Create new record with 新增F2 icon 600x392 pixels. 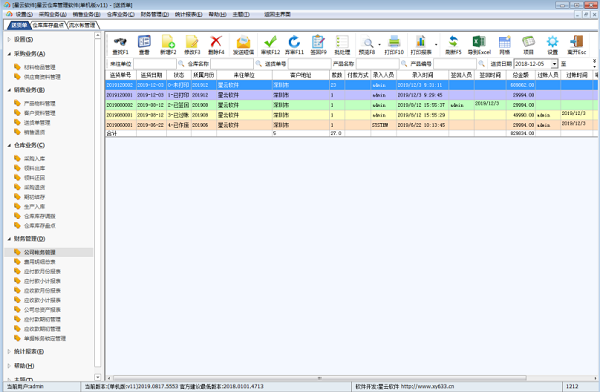(x=168, y=42)
